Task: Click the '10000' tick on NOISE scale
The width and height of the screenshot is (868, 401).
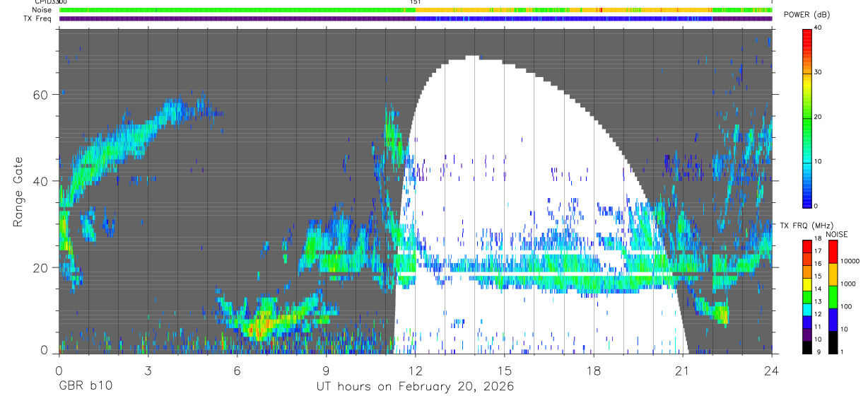Action: coord(849,260)
